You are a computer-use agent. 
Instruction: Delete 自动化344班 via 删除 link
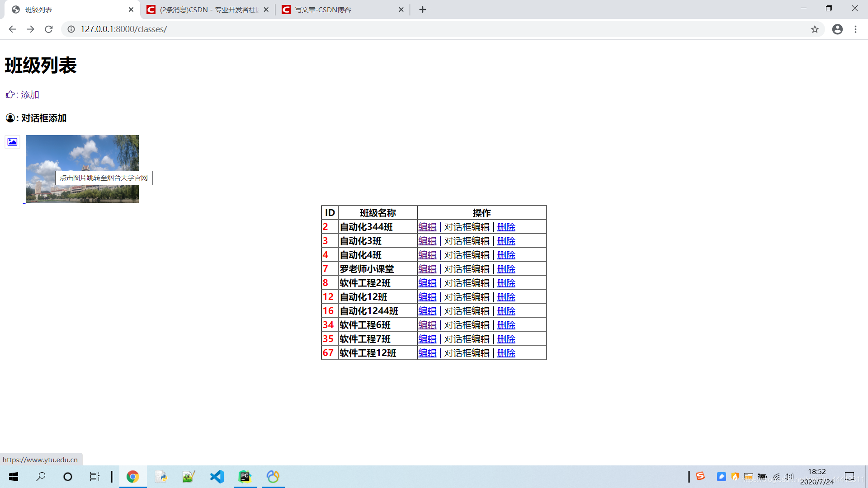(x=506, y=227)
